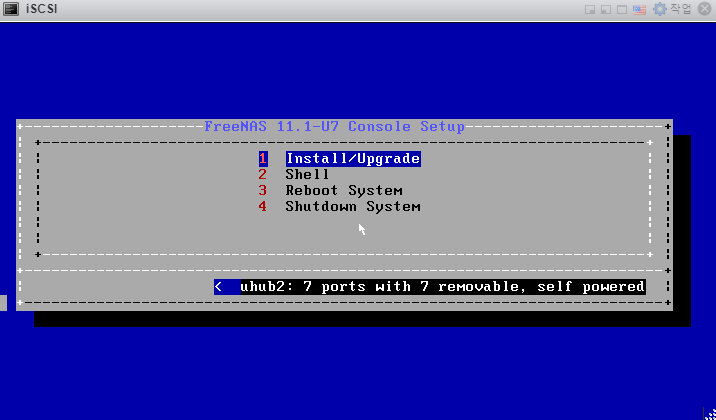The image size is (716, 420).
Task: Select the Shell menu option
Action: click(x=307, y=174)
